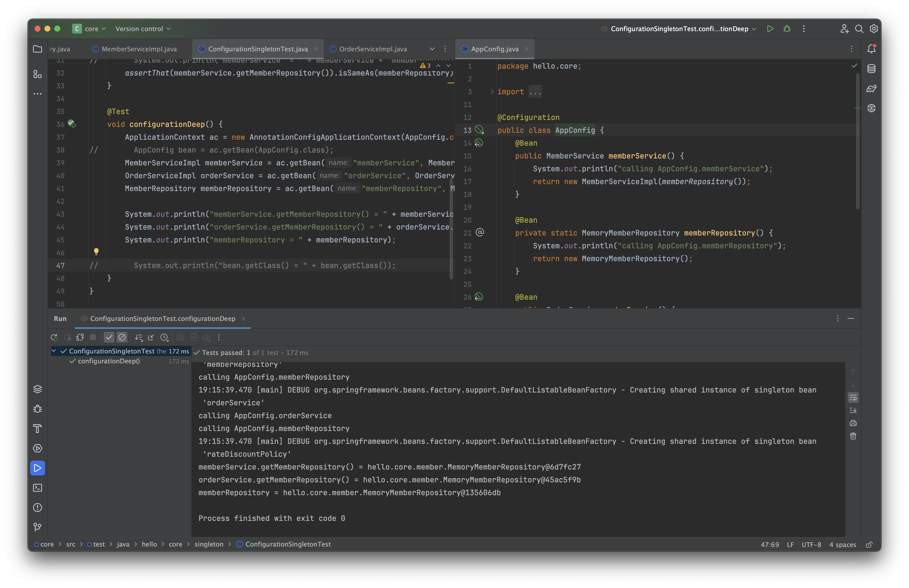Screen dimensions: 909x588
Task: Show more tool windows ellipsis in left sidebar
Action: (38, 94)
